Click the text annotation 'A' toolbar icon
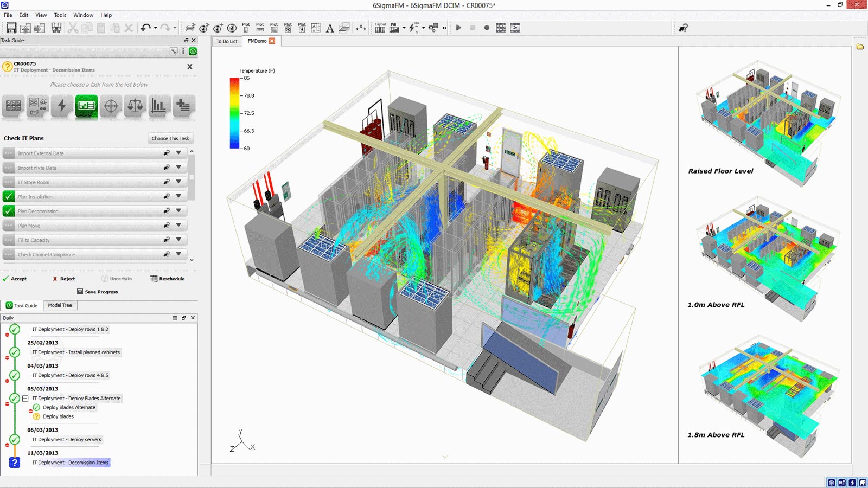This screenshot has height=488, width=868. point(330,28)
